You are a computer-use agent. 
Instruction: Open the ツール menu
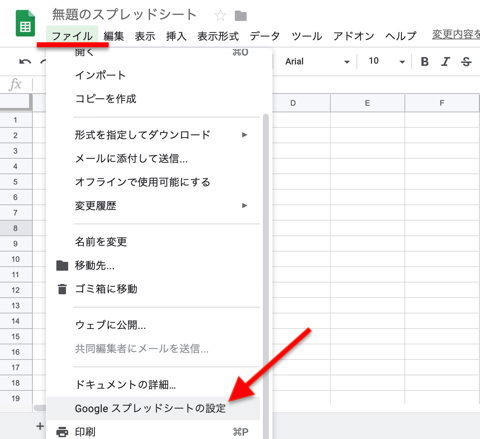pyautogui.click(x=307, y=36)
